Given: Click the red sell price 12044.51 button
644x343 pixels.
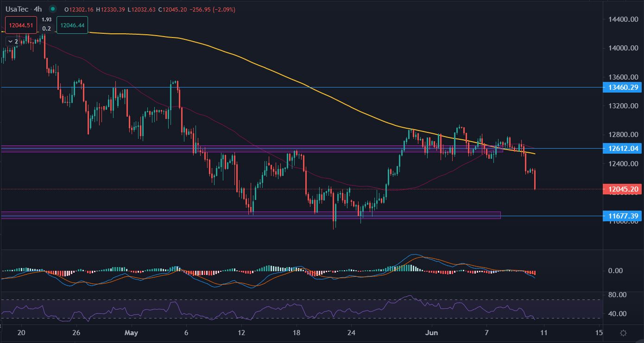Looking at the screenshot, I should tap(21, 25).
